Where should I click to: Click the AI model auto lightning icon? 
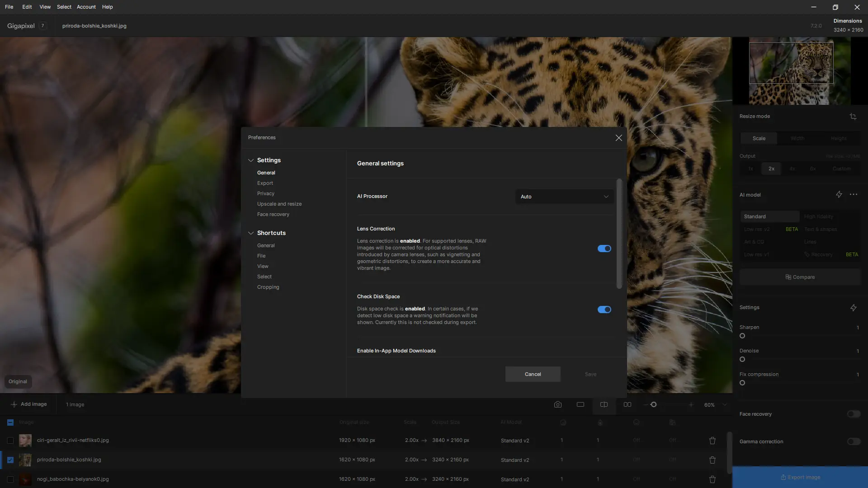coord(839,194)
